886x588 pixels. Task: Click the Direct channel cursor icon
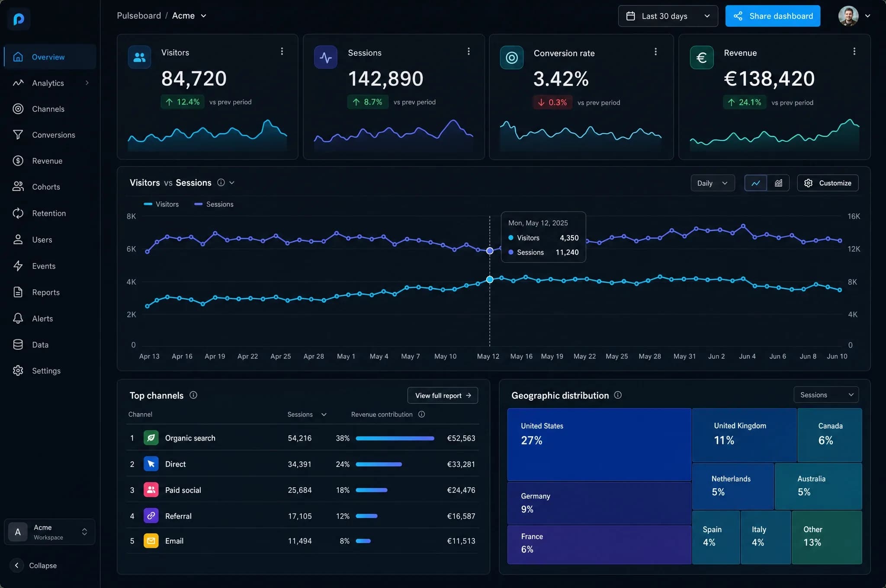[151, 464]
